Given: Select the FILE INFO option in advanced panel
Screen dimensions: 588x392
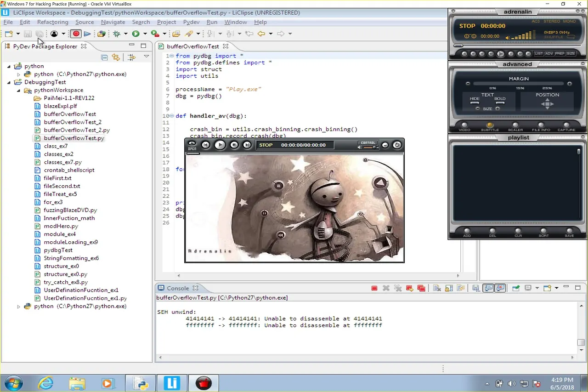Looking at the screenshot, I should (541, 125).
